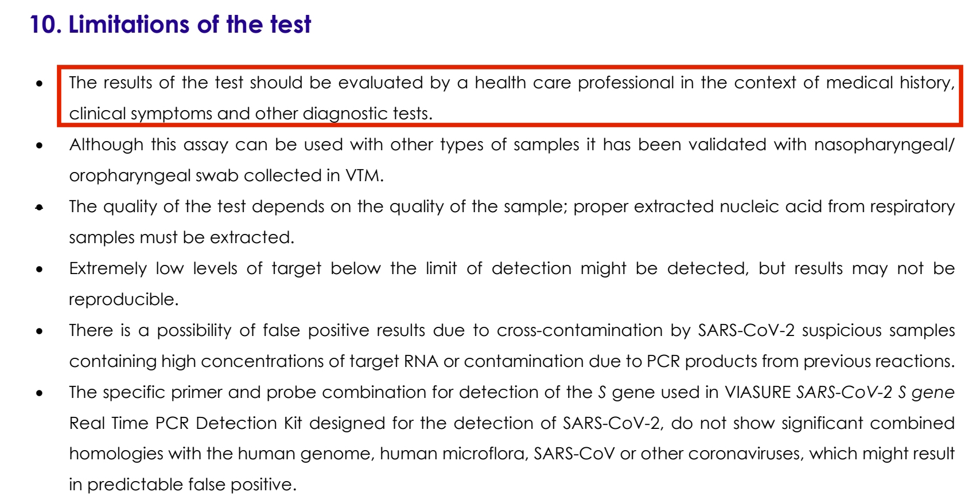
Task: Click the paragraph starting "Although this assay"
Action: 511,159
